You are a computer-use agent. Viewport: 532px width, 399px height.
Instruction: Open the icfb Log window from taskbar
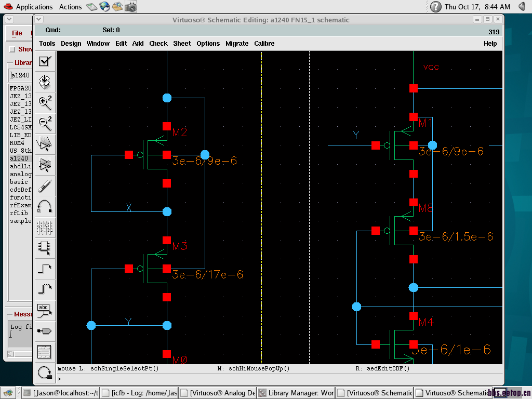(x=139, y=393)
